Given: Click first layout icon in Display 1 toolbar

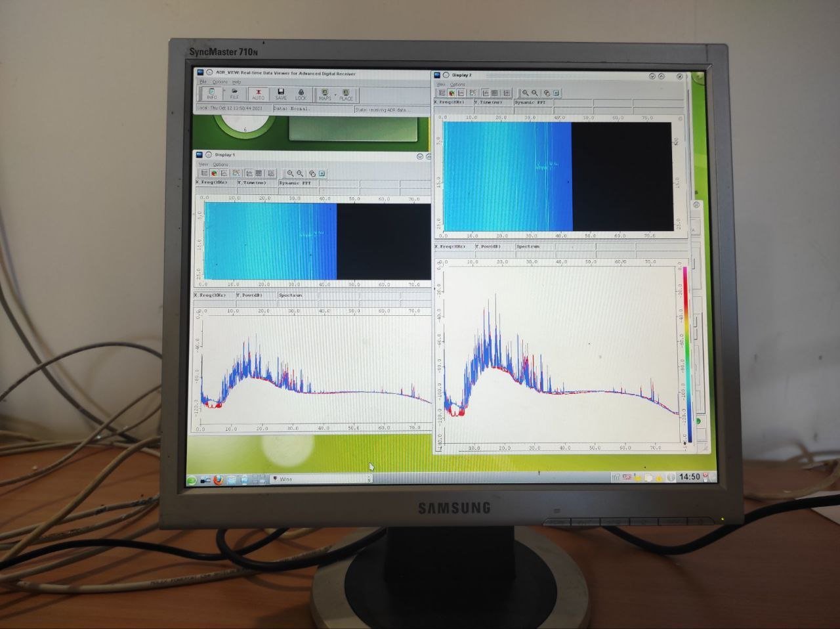Looking at the screenshot, I should tap(205, 173).
